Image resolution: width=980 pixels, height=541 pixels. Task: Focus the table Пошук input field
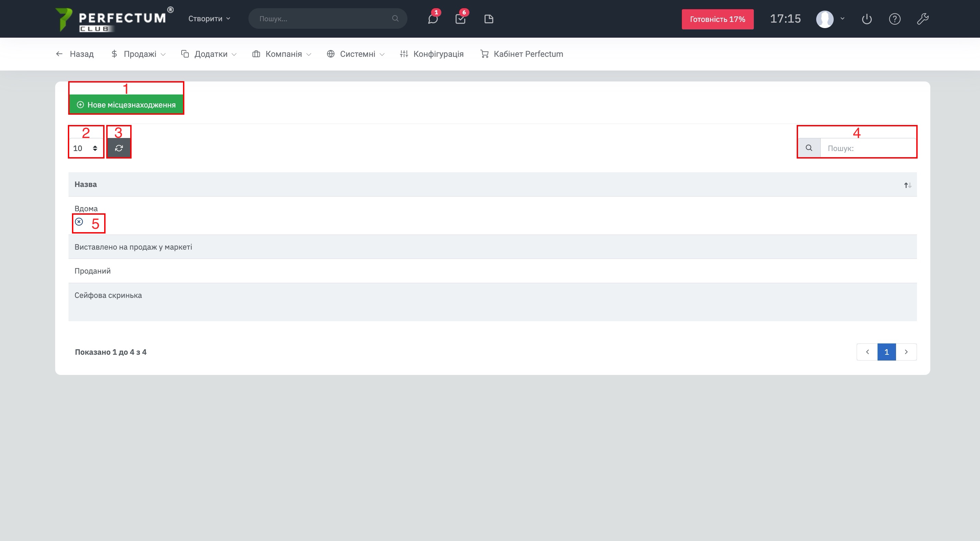(x=868, y=148)
